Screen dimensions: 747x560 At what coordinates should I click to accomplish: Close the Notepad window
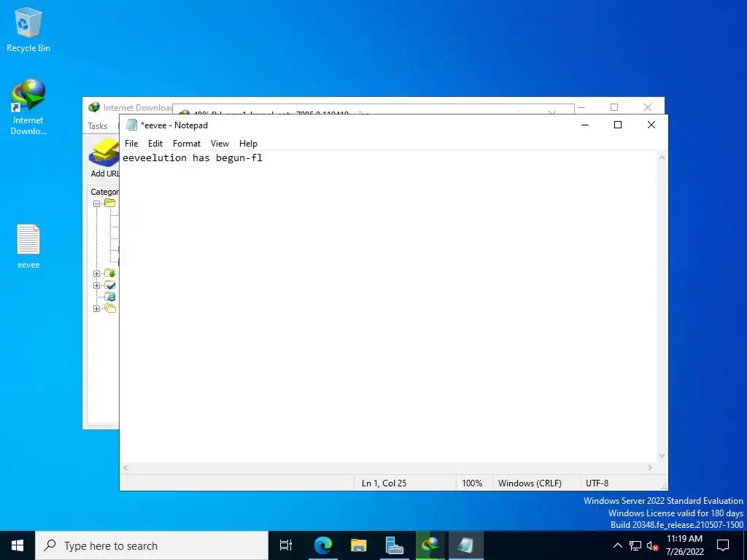click(651, 125)
